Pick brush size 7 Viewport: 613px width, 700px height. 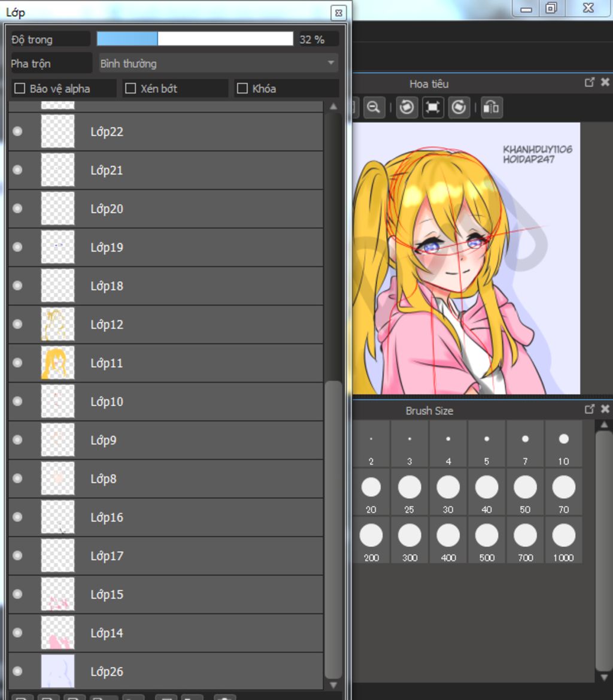click(x=525, y=444)
